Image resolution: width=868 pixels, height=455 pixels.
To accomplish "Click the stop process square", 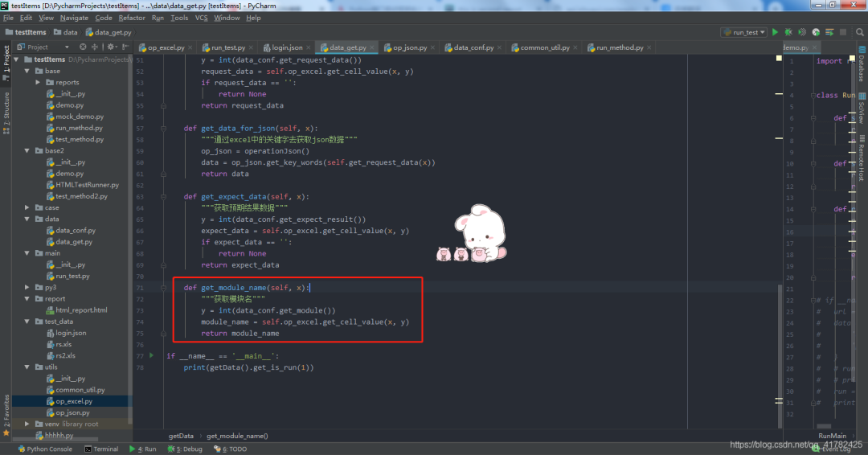I will (x=843, y=32).
